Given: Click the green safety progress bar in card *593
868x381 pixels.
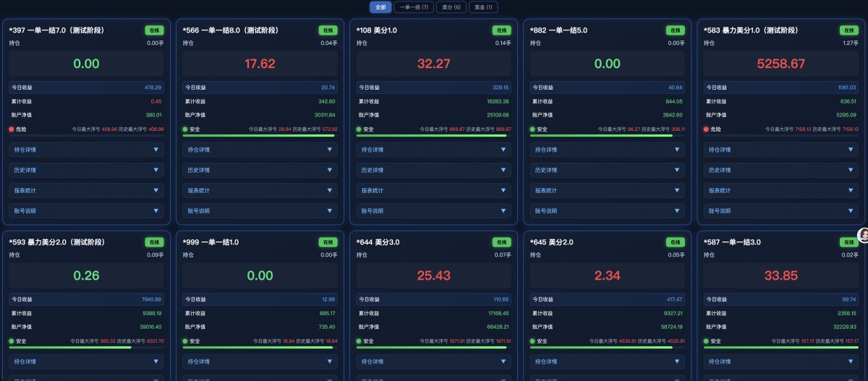Looking at the screenshot, I should 70,347.
